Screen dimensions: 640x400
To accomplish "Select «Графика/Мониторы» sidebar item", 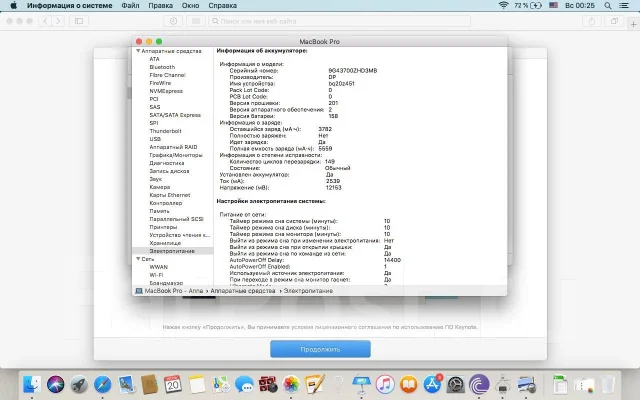I will 176,155.
